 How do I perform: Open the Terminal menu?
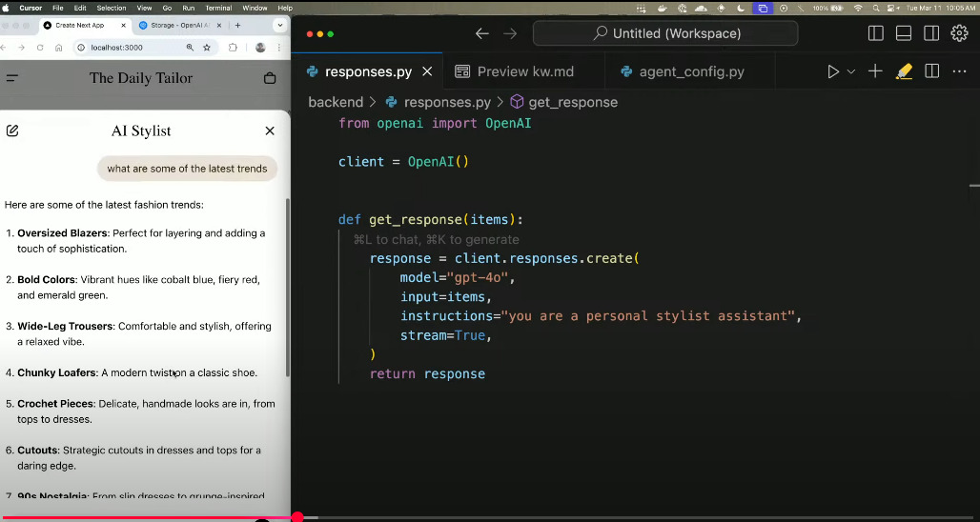(x=218, y=9)
